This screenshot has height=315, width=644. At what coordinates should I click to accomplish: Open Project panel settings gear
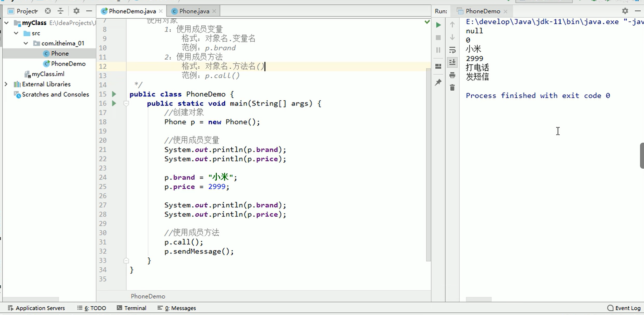(76, 11)
